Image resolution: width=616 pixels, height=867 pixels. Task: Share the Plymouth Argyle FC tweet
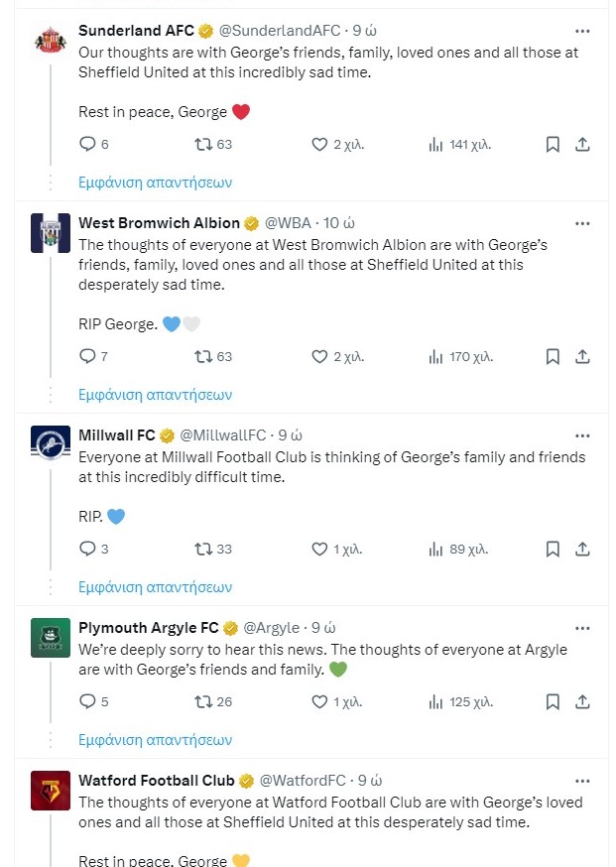582,701
